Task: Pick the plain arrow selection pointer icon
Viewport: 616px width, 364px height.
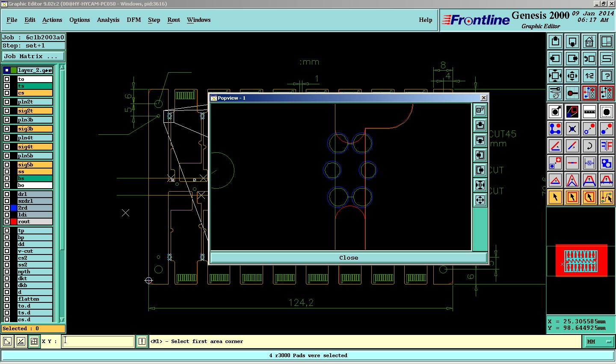Action: [x=555, y=197]
